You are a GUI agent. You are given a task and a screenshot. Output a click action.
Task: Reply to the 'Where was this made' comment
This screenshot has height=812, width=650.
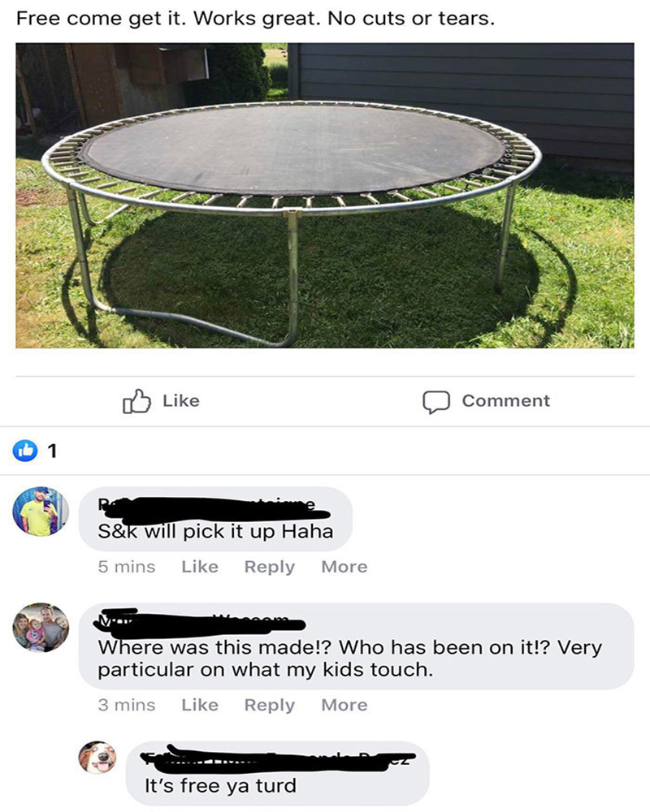270,705
